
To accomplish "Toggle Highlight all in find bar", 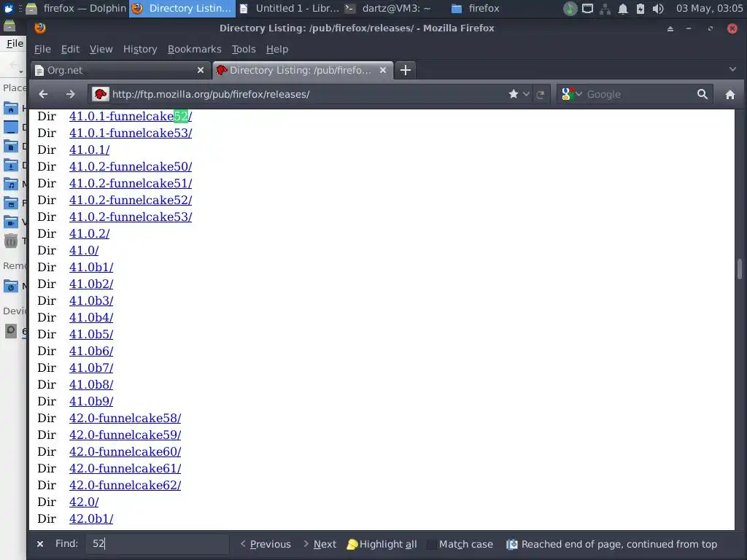I will coord(382,544).
